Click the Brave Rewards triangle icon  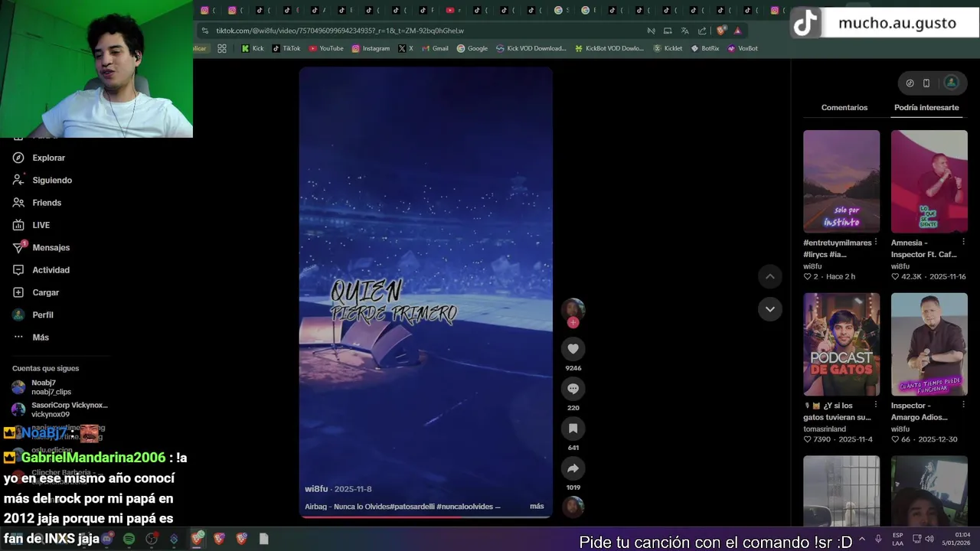pyautogui.click(x=738, y=31)
